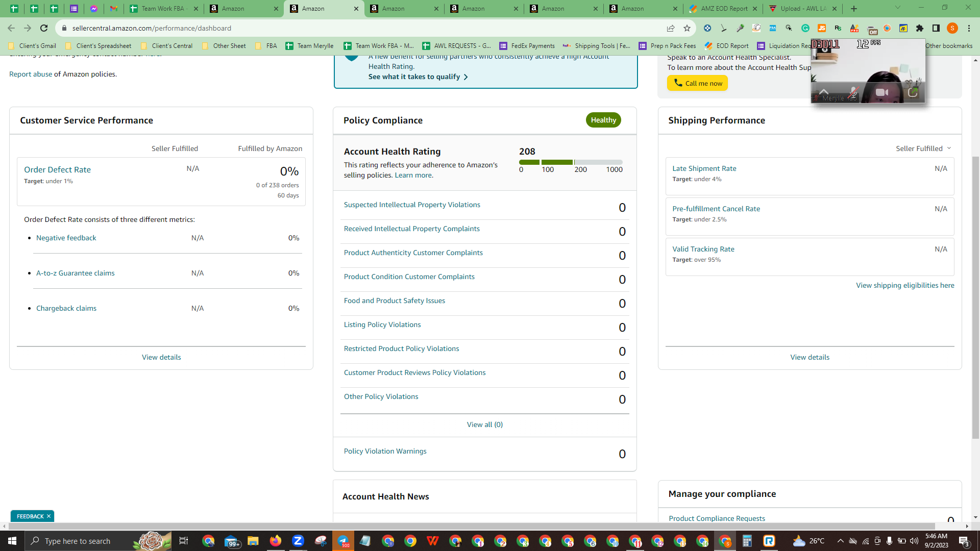Click the share screen icon in Zoom overlay

[913, 92]
